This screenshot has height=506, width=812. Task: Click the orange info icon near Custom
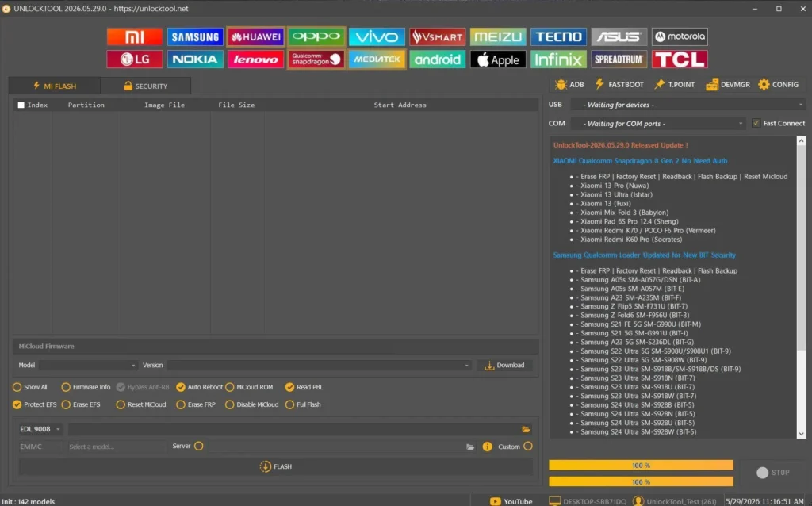pyautogui.click(x=488, y=447)
